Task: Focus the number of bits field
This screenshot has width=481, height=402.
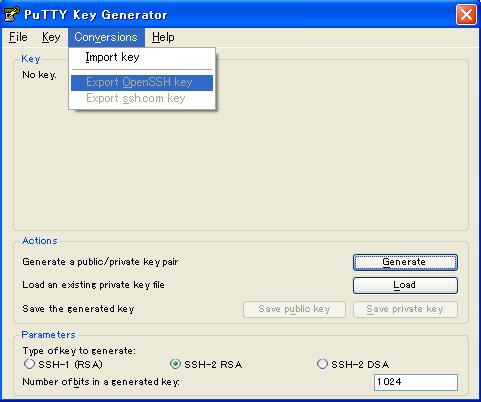Action: coord(416,382)
